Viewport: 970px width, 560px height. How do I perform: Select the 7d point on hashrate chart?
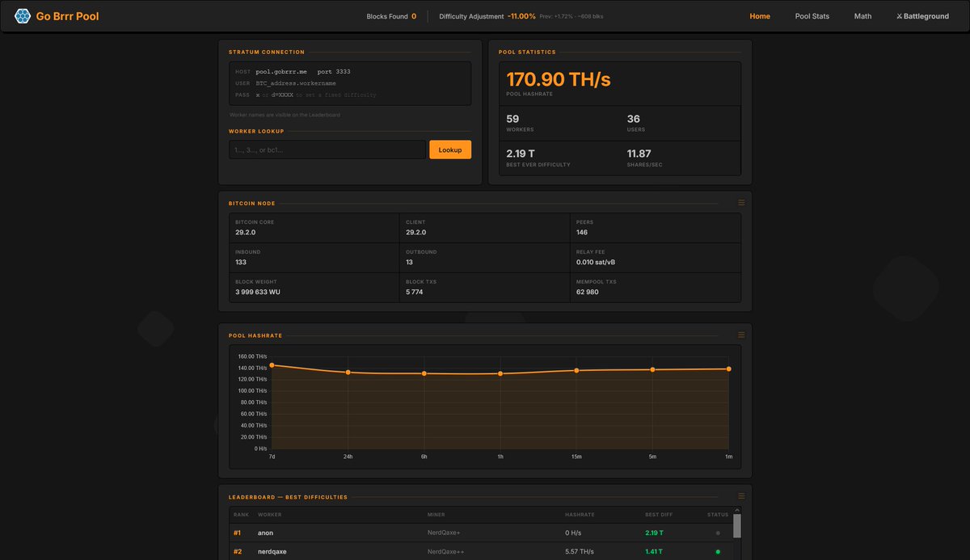[272, 365]
